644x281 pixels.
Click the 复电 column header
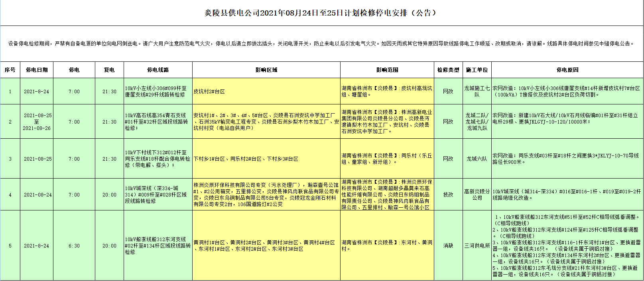click(x=109, y=70)
